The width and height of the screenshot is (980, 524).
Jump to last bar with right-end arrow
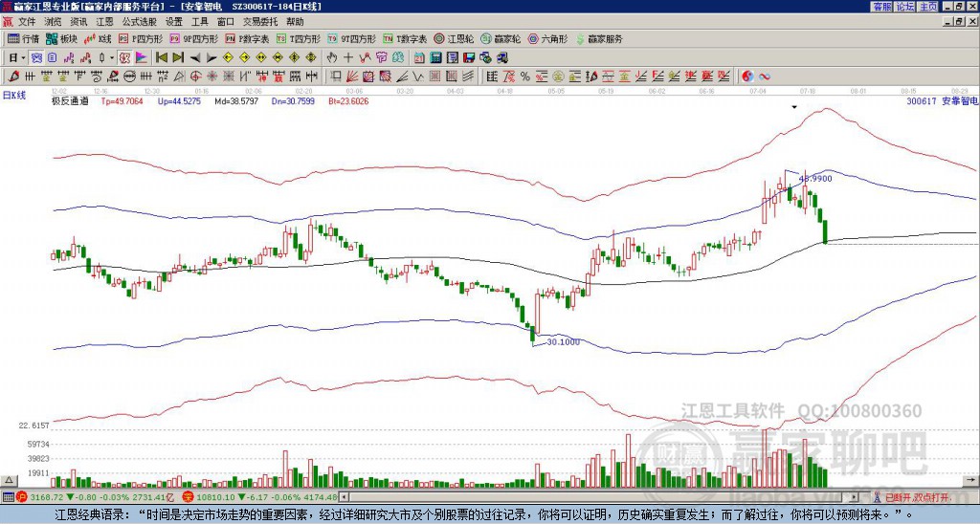point(178,58)
